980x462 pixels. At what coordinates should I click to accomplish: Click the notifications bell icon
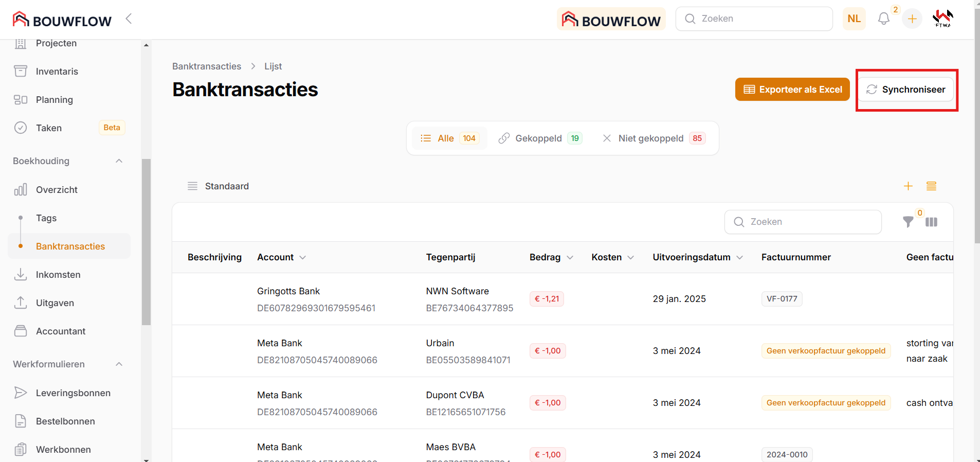coord(883,19)
